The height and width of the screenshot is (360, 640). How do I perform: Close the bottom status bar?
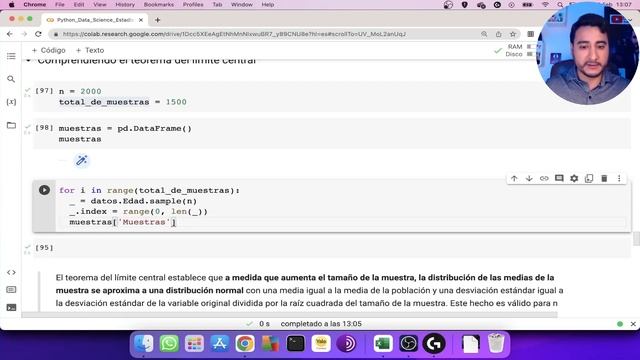click(633, 324)
